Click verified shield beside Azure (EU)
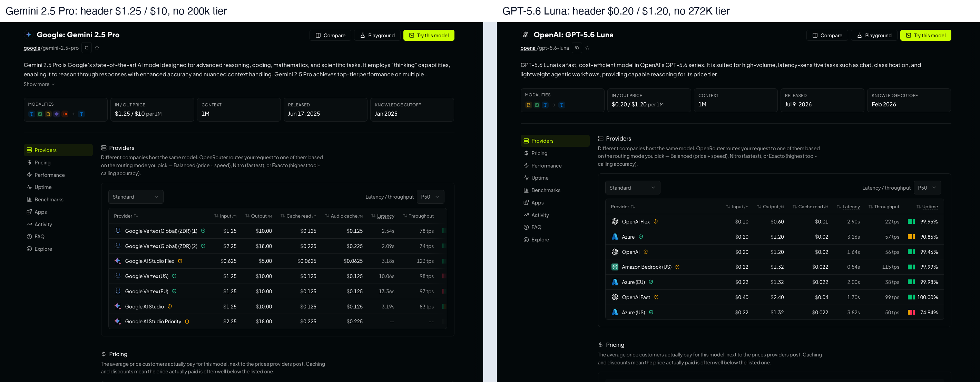 coord(651,282)
